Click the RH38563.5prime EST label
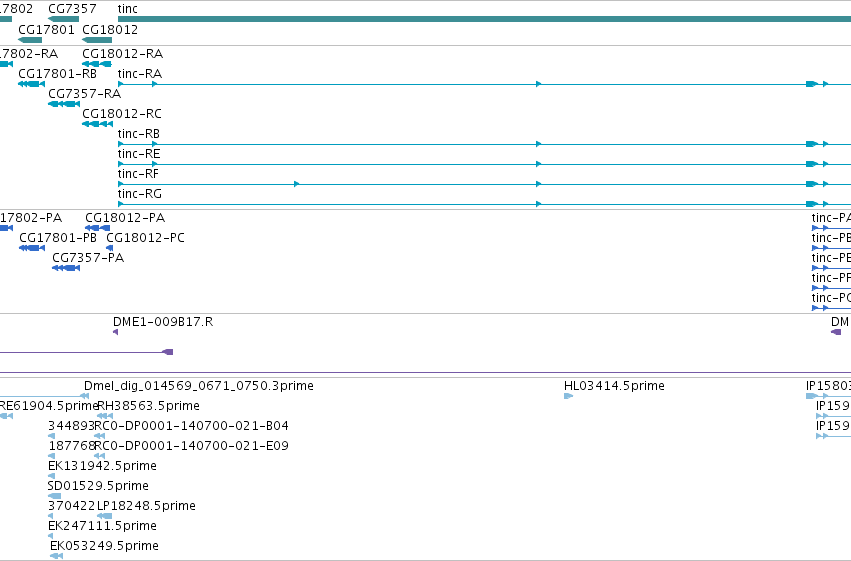This screenshot has height=561, width=851. tap(148, 406)
